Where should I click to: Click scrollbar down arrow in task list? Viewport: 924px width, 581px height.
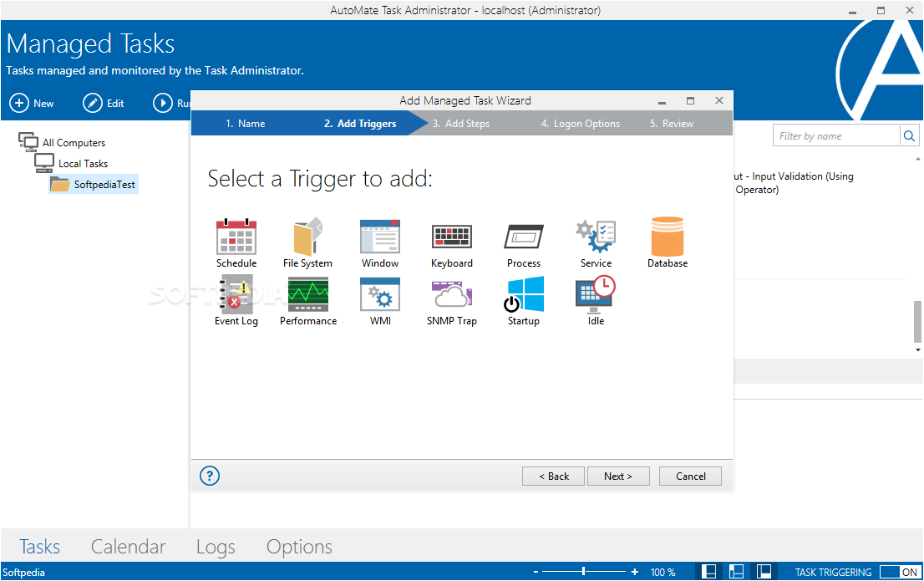(x=917, y=349)
